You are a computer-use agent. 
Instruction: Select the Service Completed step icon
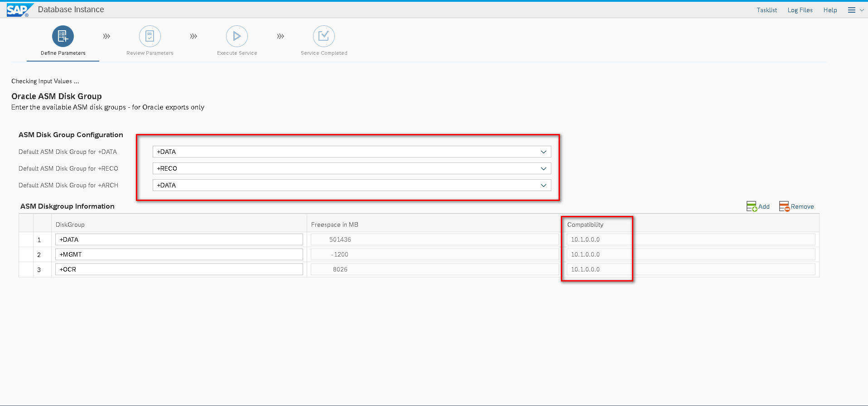(x=324, y=36)
